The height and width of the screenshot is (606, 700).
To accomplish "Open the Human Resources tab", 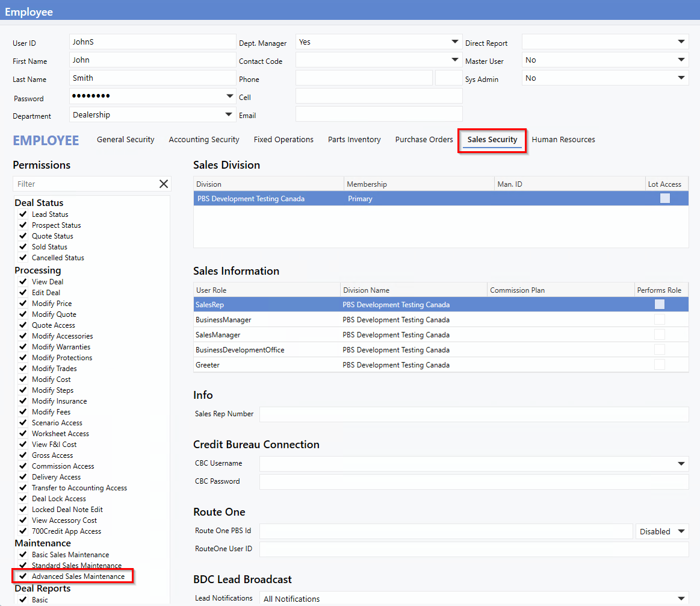I will coord(563,140).
